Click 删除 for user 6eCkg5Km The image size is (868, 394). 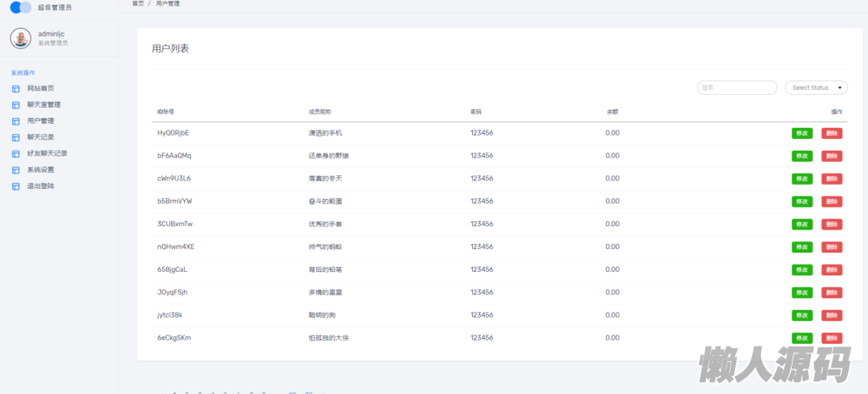click(x=832, y=338)
